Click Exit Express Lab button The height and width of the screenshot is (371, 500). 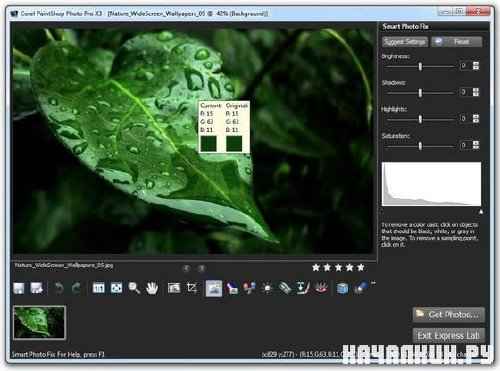448,335
